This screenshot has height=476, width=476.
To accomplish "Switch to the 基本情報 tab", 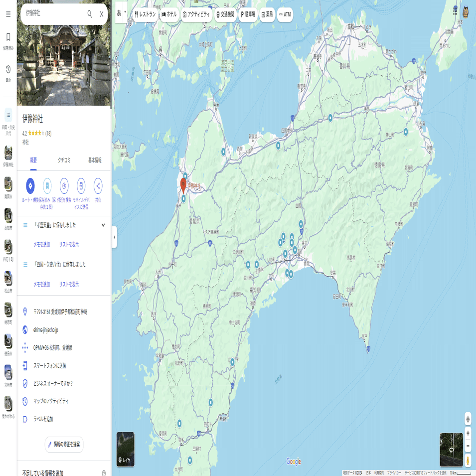I will click(95, 160).
